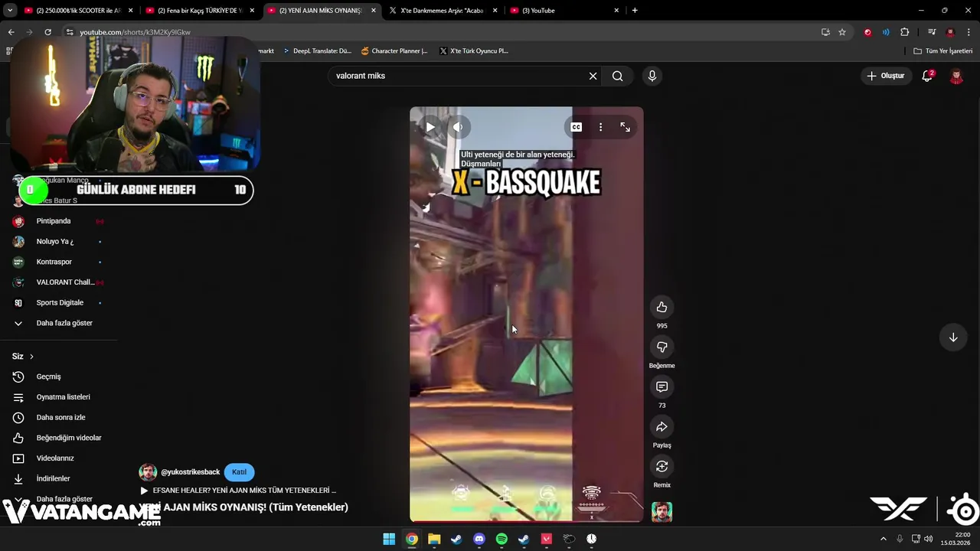Image resolution: width=980 pixels, height=551 pixels.
Task: Click the search magnifier button
Action: [617, 76]
